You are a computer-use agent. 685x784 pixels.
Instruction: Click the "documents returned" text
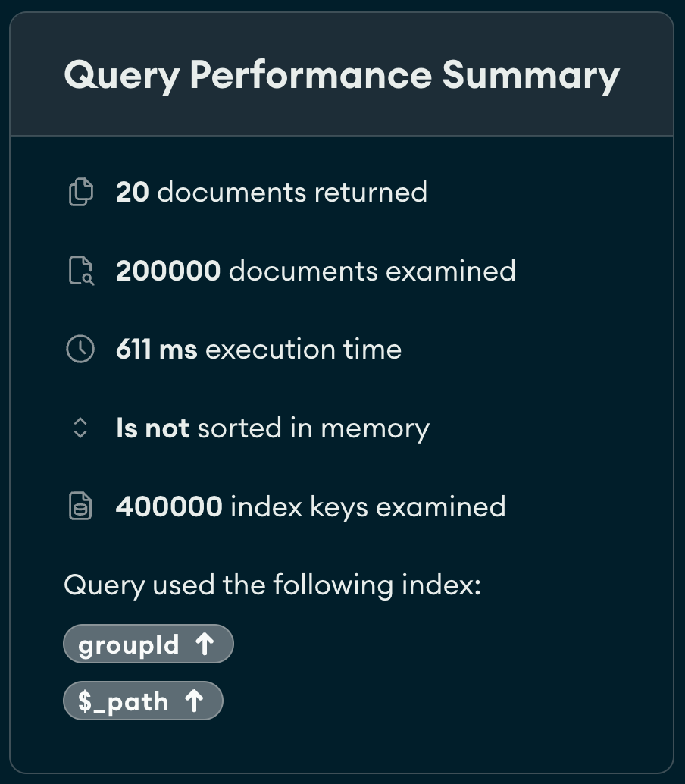[x=292, y=193]
